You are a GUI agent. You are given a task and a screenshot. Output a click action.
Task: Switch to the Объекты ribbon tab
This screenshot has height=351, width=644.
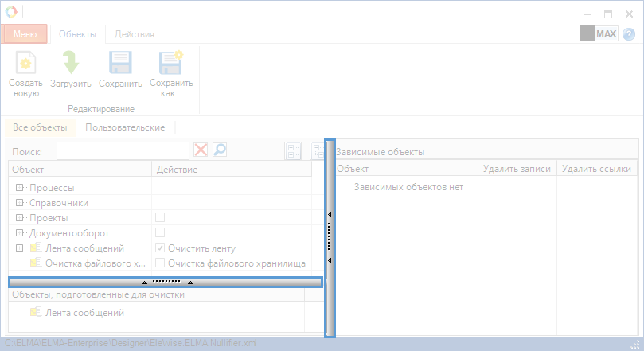pyautogui.click(x=78, y=34)
